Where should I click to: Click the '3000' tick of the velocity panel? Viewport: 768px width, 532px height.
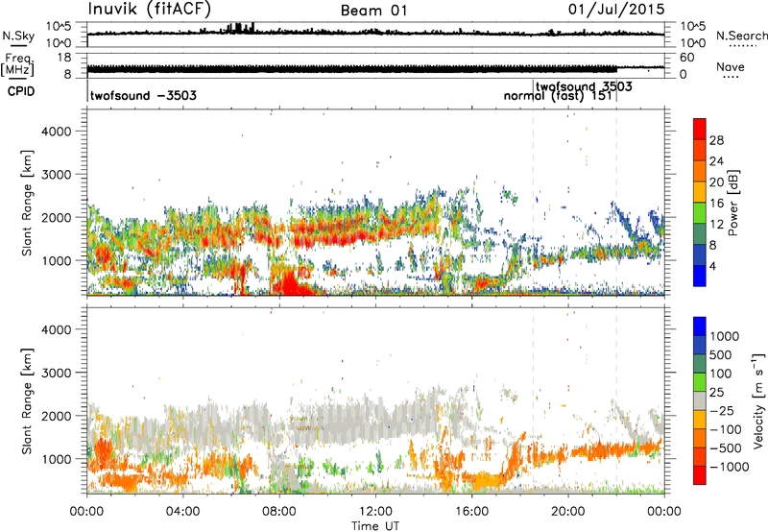pos(57,373)
